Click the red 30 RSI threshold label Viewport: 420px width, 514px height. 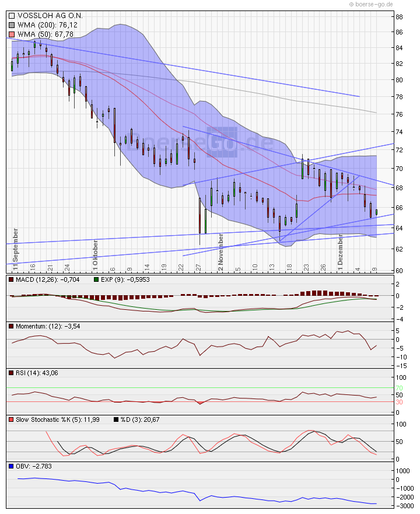tap(399, 402)
